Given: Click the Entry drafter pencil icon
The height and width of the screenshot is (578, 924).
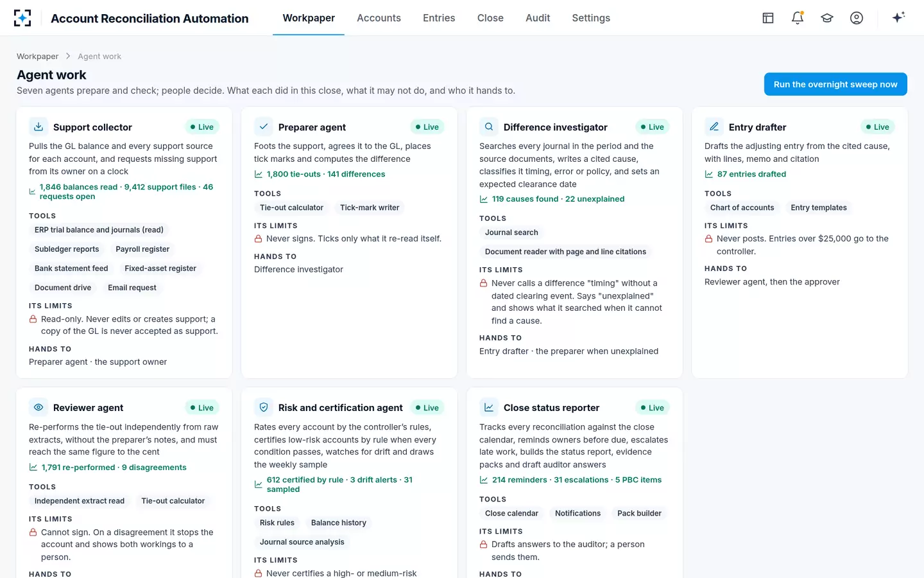Looking at the screenshot, I should [x=714, y=127].
